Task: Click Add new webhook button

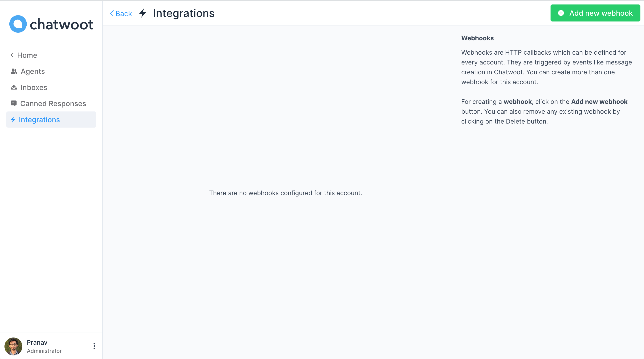Action: pos(595,13)
